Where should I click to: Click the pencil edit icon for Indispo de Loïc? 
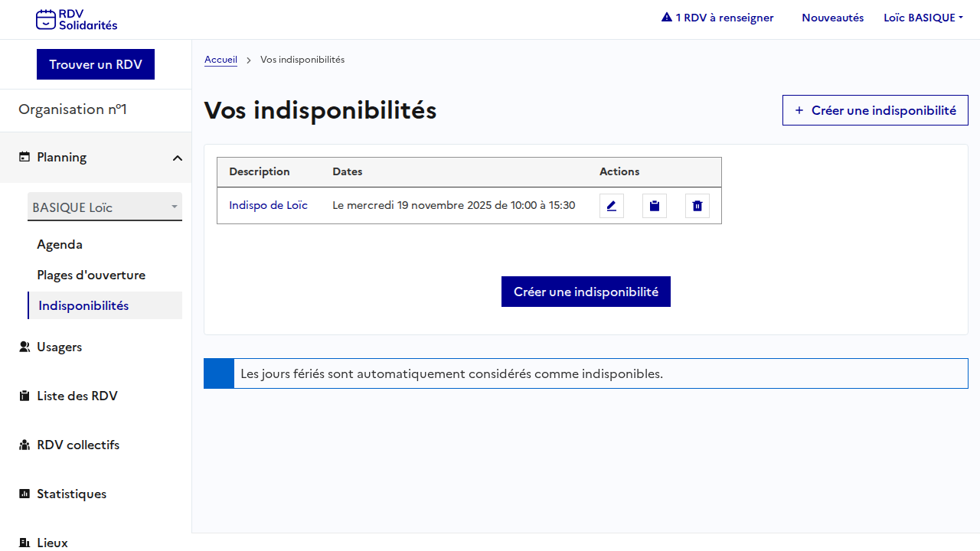(611, 206)
